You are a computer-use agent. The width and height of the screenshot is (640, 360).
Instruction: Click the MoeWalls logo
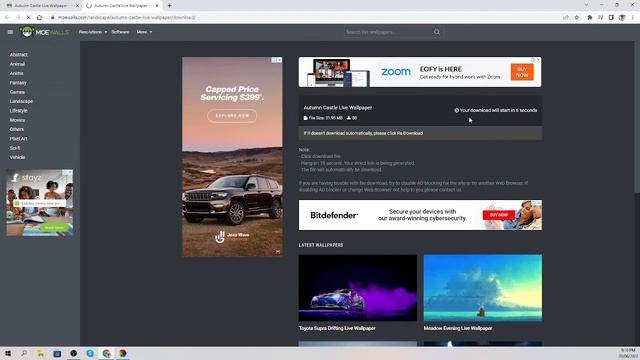44,32
